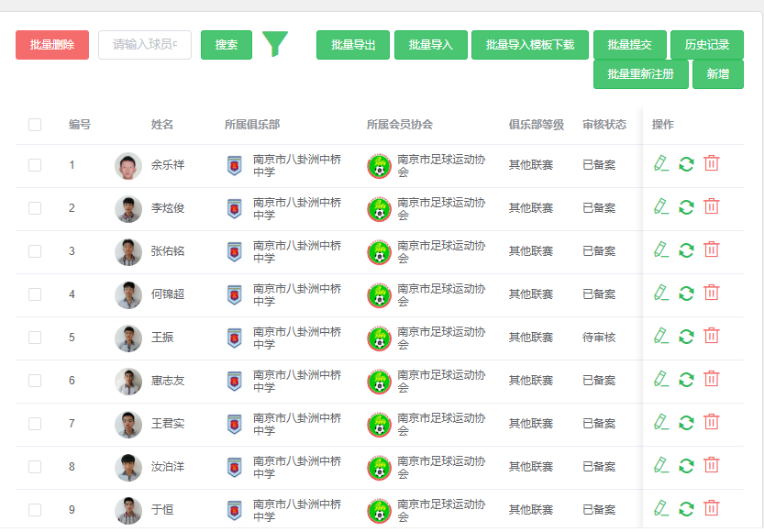Edit player 余乐祥 with pencil icon
The height and width of the screenshot is (532, 764).
(660, 163)
